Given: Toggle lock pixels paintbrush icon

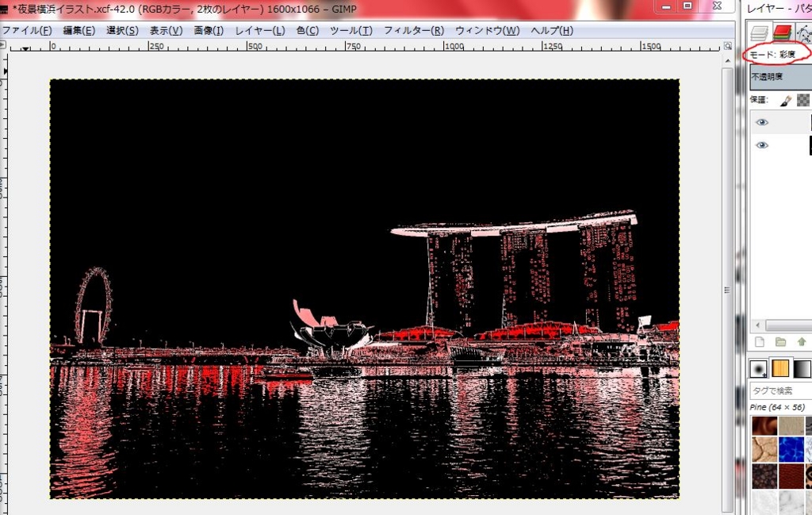Looking at the screenshot, I should (786, 101).
